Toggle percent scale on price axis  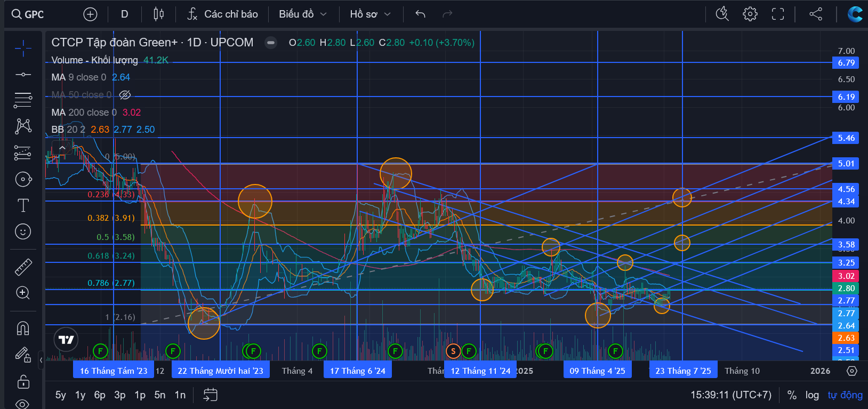point(792,395)
